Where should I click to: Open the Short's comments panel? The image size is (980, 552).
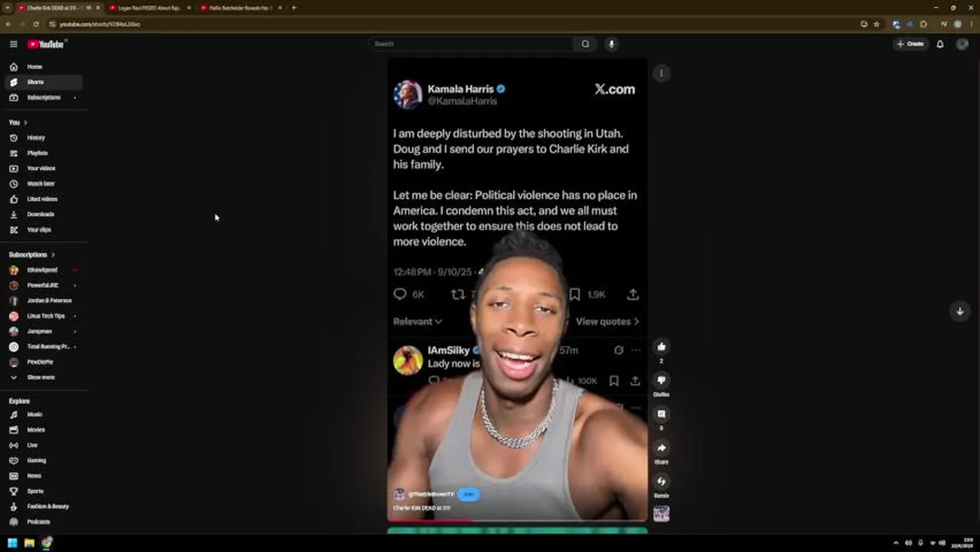tap(661, 414)
